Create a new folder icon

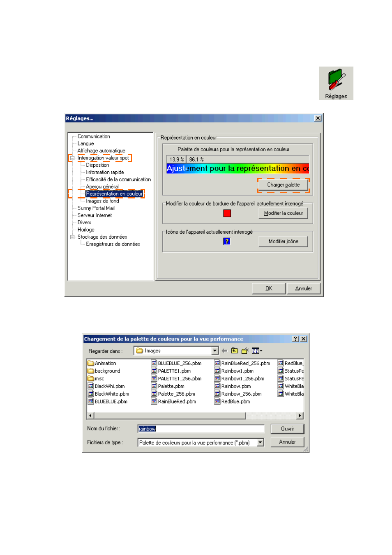245,351
